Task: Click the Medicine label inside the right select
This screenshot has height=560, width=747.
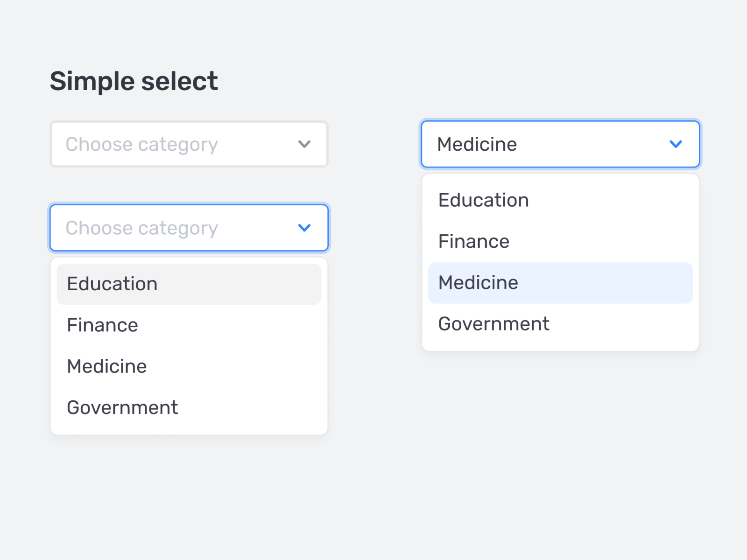Action: tap(477, 144)
